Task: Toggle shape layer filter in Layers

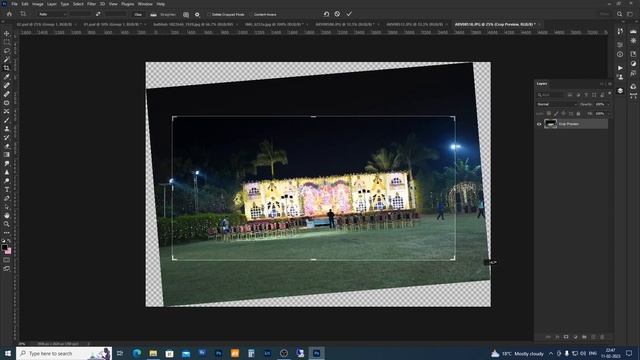Action: (594, 95)
